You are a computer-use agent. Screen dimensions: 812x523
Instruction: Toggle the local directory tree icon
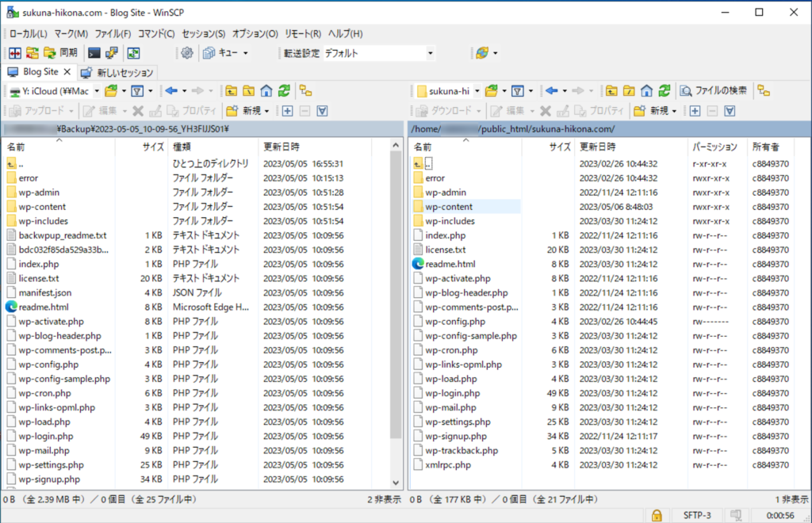point(305,91)
